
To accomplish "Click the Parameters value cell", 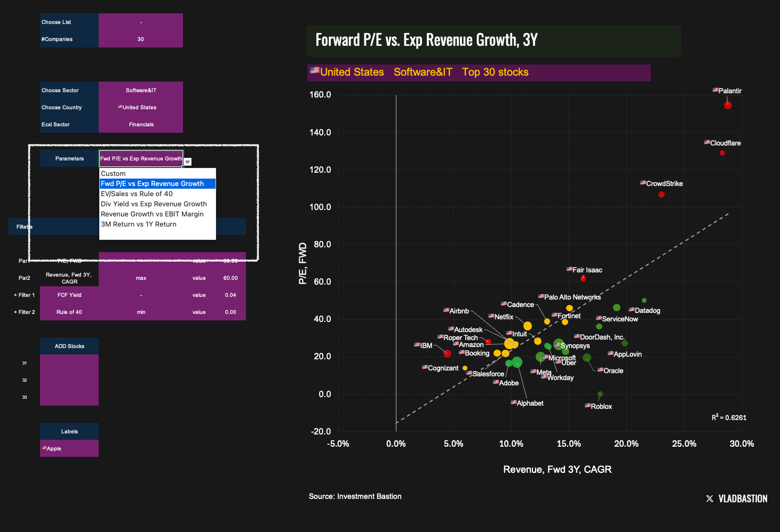I will click(141, 158).
